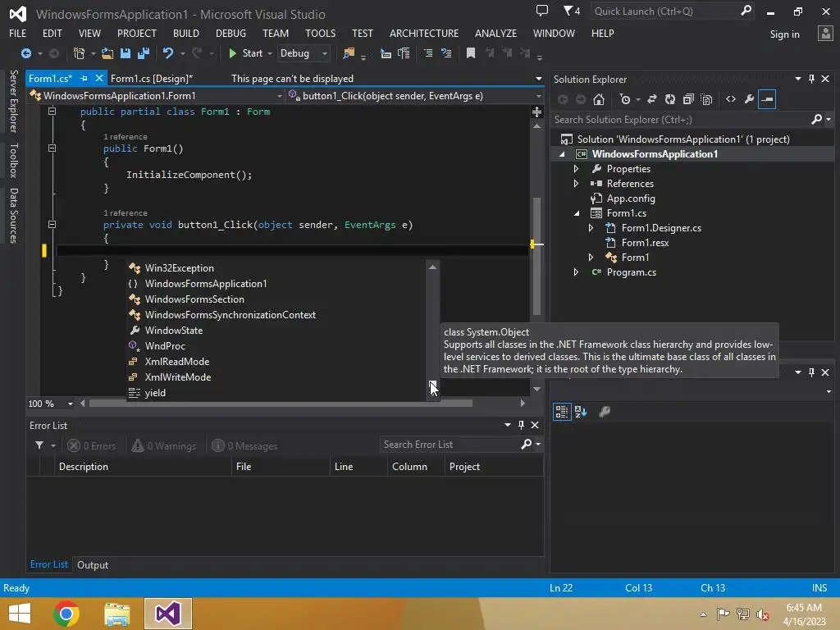Open the Start button dropdown arrow
840x630 pixels.
pos(269,53)
